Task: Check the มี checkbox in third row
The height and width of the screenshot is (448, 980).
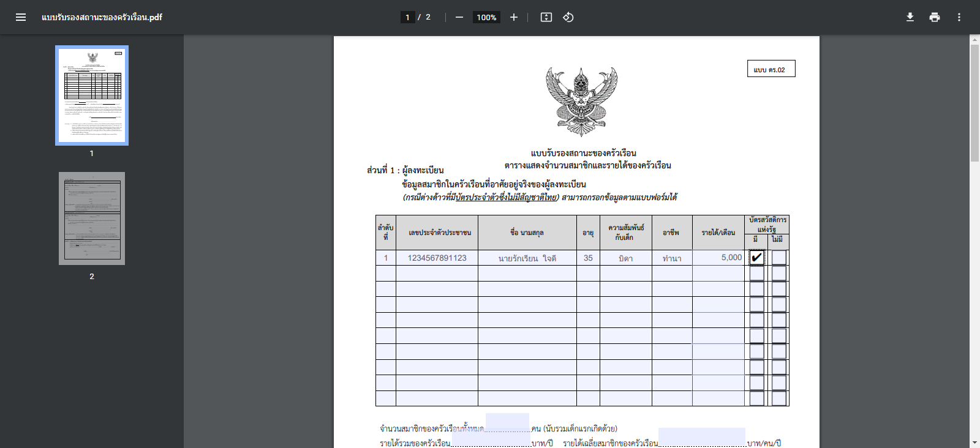Action: [757, 289]
